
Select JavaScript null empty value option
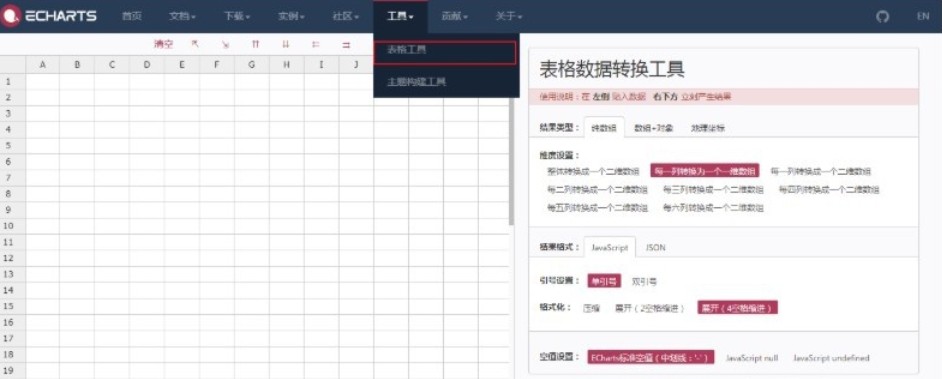pyautogui.click(x=752, y=357)
